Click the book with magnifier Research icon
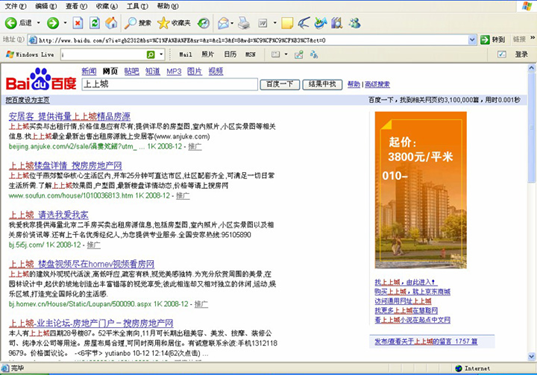 coord(337,23)
